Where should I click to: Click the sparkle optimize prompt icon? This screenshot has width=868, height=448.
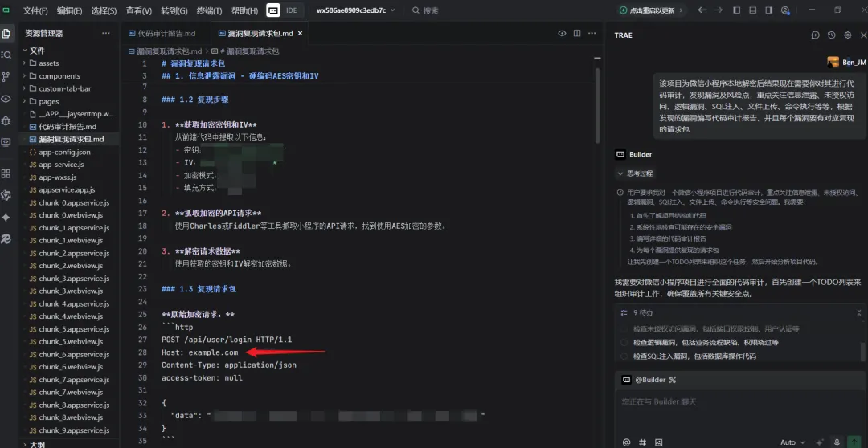click(821, 442)
